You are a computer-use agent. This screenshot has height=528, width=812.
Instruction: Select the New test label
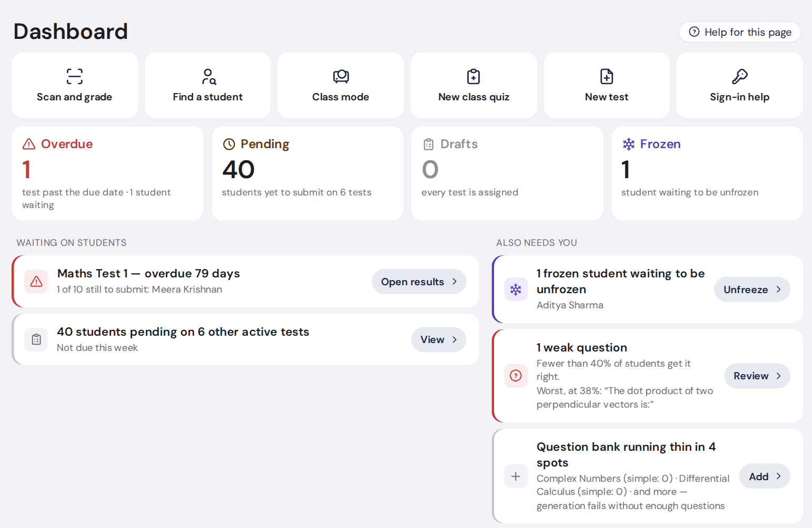(607, 97)
